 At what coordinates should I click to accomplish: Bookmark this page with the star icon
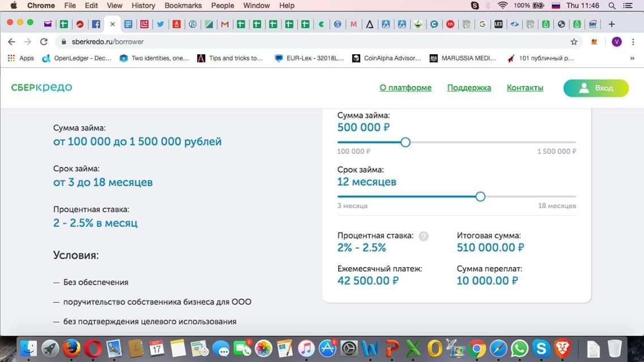(x=574, y=42)
